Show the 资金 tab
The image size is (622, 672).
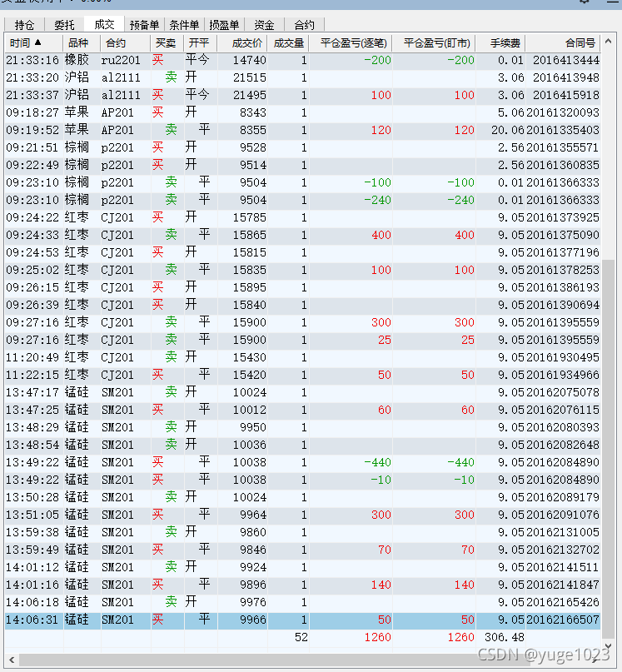pyautogui.click(x=264, y=25)
